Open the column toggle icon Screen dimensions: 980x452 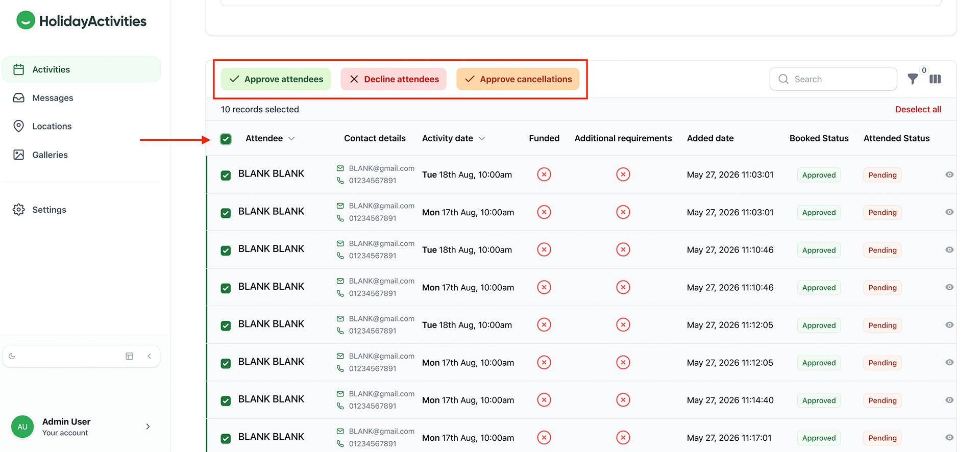(935, 79)
